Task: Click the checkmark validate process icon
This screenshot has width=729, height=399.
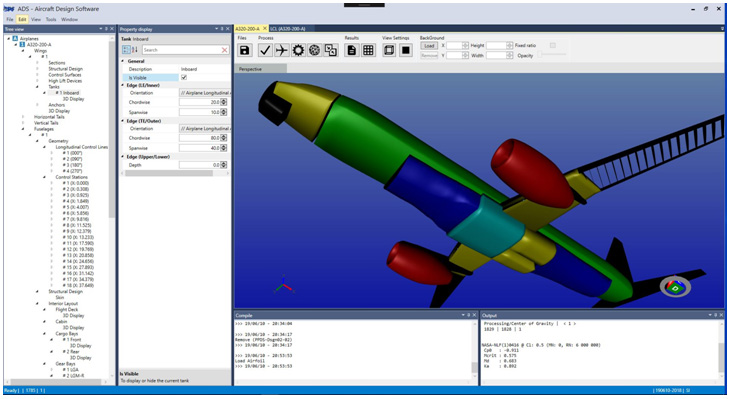Action: click(265, 50)
